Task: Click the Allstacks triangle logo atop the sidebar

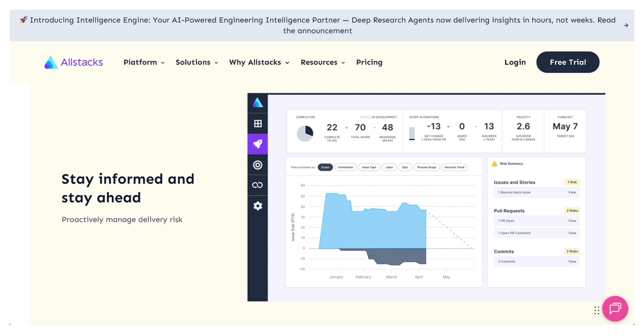Action: coord(258,103)
